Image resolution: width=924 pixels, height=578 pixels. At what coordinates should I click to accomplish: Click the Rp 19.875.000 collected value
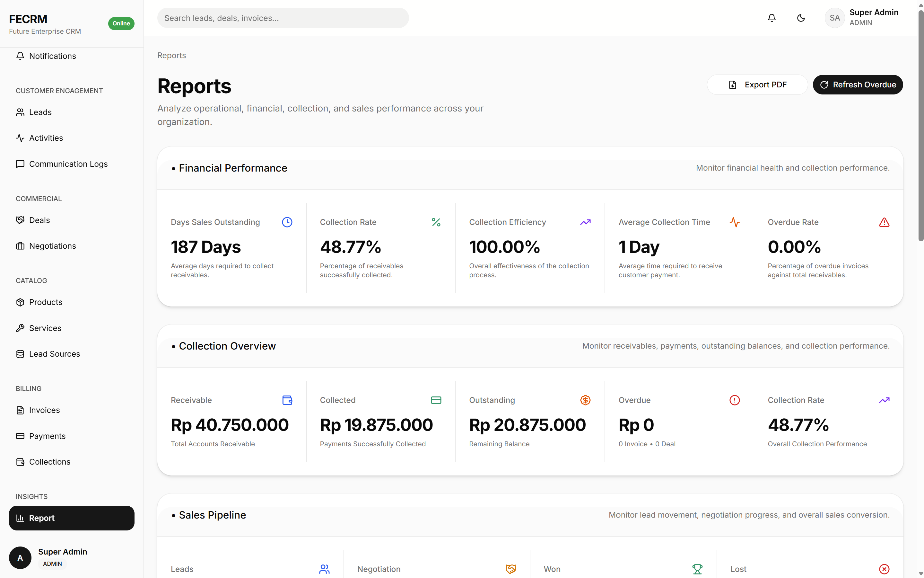pyautogui.click(x=376, y=425)
